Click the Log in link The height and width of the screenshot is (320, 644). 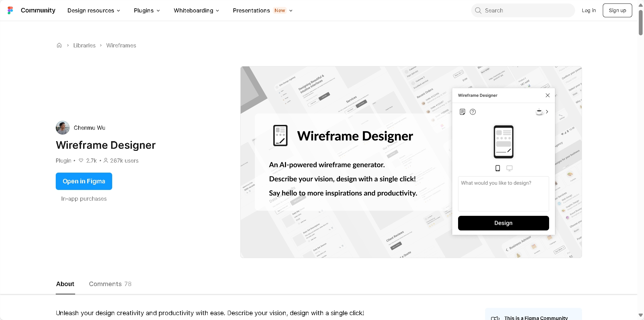pos(589,10)
